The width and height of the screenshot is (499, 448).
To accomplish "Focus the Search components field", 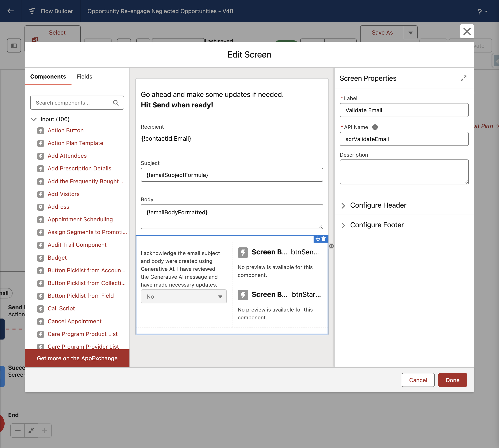I will pyautogui.click(x=77, y=103).
